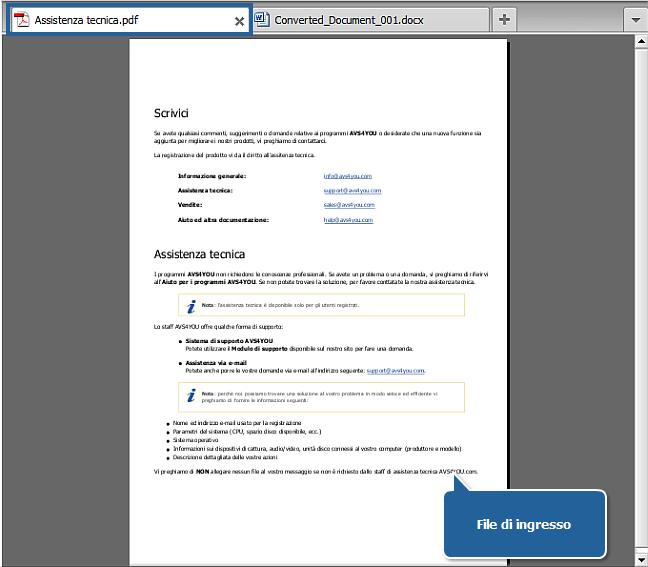Open the help@avs4you.com email link

point(348,220)
